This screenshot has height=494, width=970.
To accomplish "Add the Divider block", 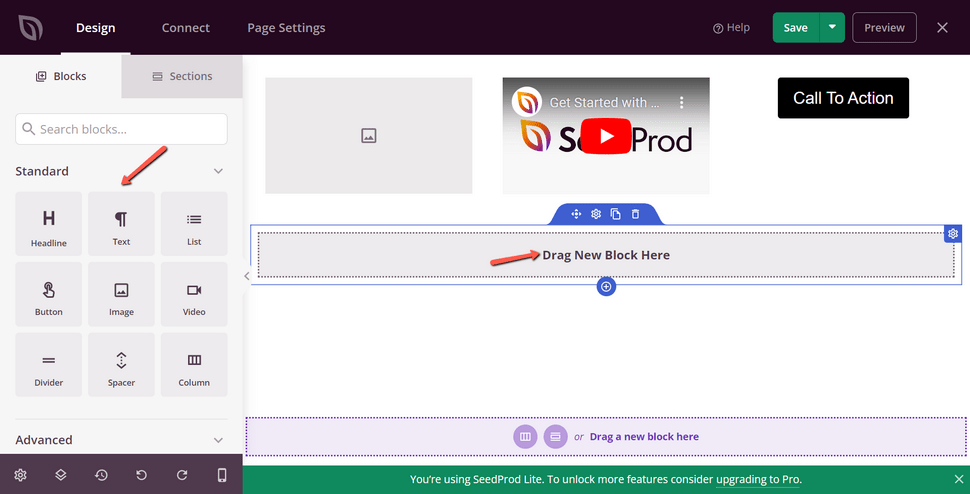I will tap(48, 365).
